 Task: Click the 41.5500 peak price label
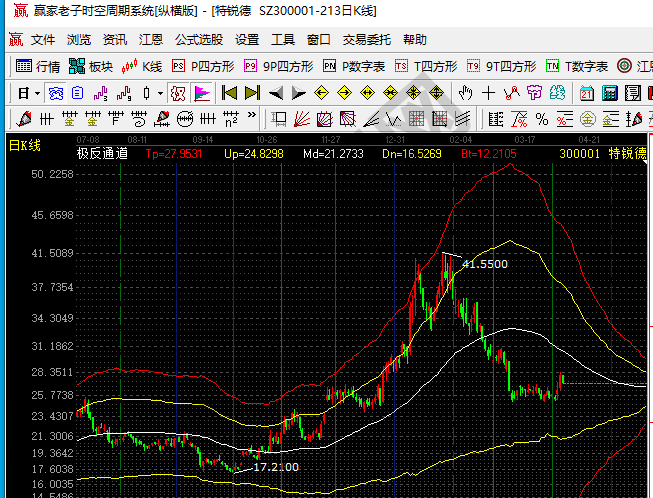[x=484, y=264]
